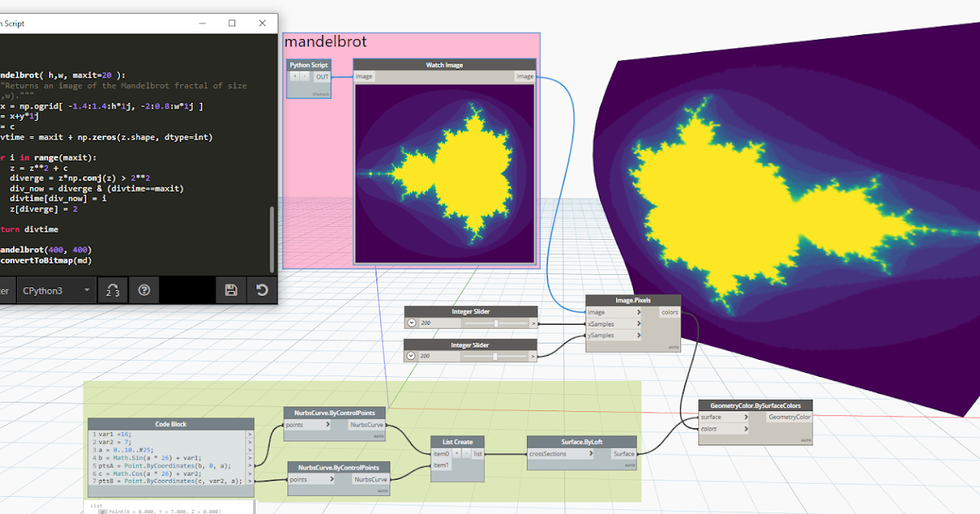The height and width of the screenshot is (514, 980).
Task: Click the Python 2-to-3 migration icon
Action: click(113, 290)
